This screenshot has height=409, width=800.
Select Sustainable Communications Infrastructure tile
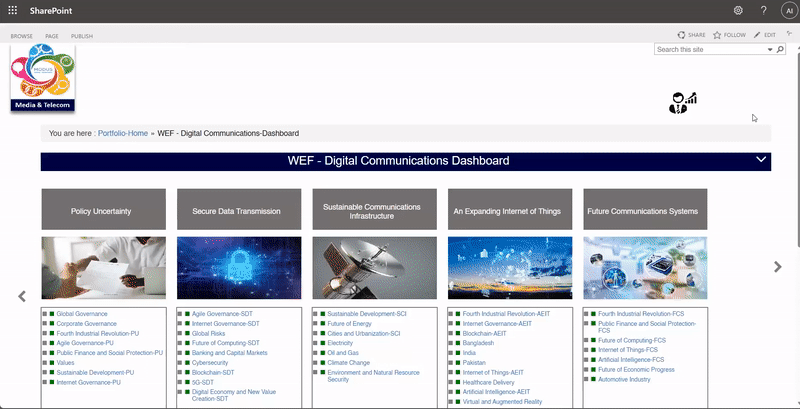(x=374, y=209)
